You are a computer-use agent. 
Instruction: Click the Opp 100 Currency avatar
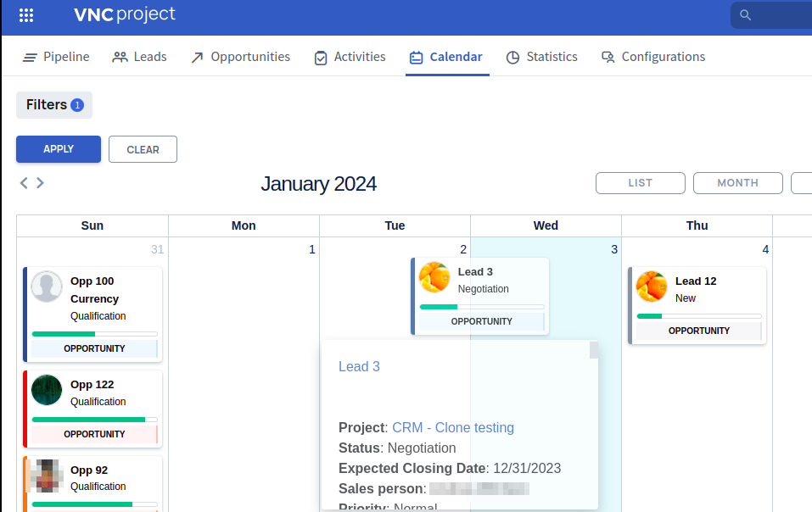coord(47,287)
